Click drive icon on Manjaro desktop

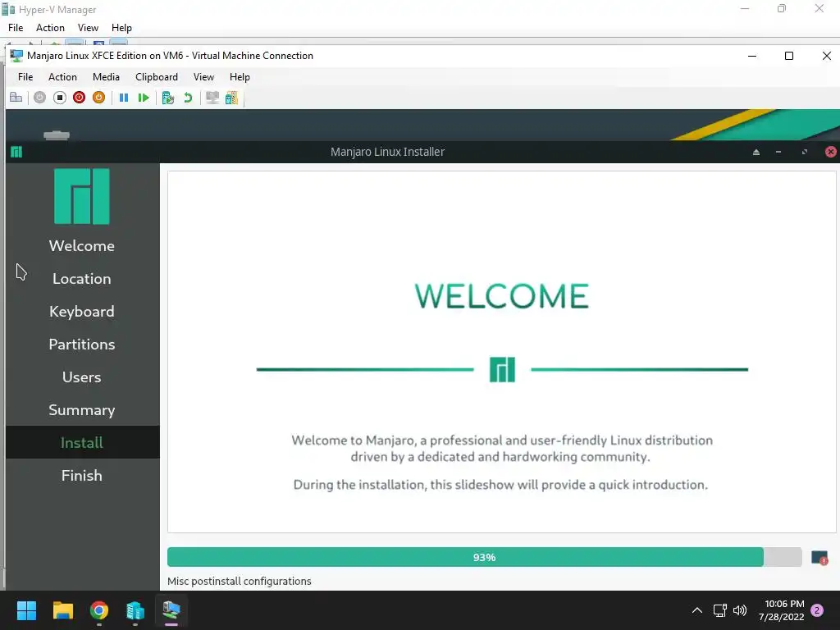point(57,135)
